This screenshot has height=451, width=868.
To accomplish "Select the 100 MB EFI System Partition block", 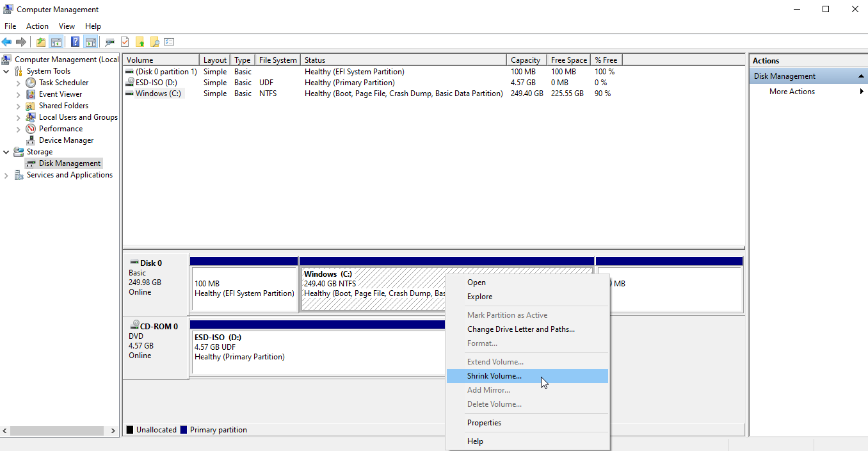I will [245, 289].
